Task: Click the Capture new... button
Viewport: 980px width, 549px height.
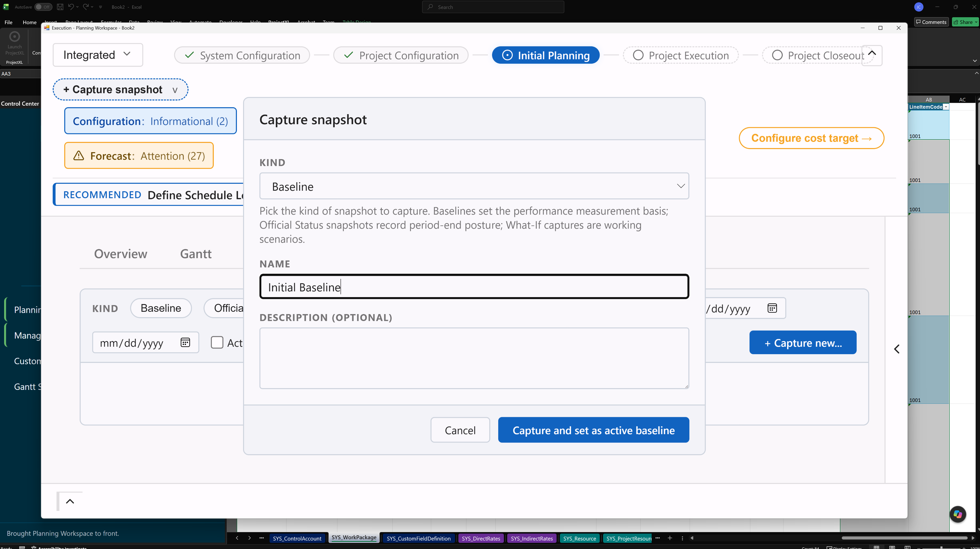Action: (x=803, y=342)
